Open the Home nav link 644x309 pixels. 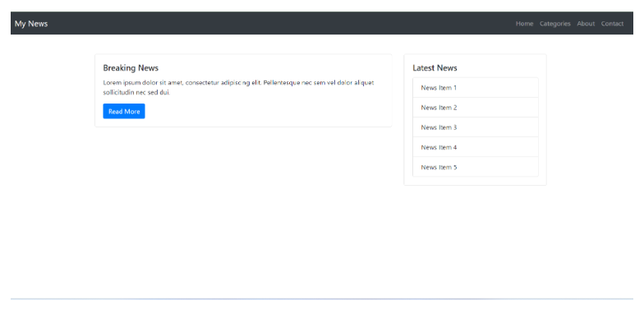click(x=524, y=24)
